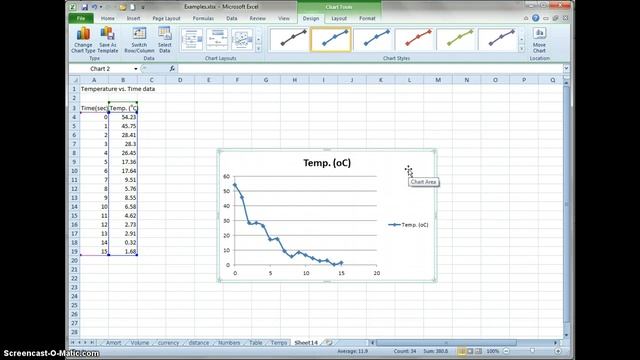Switch to Page Layout view status icon
640x360 pixels.
tap(470, 351)
